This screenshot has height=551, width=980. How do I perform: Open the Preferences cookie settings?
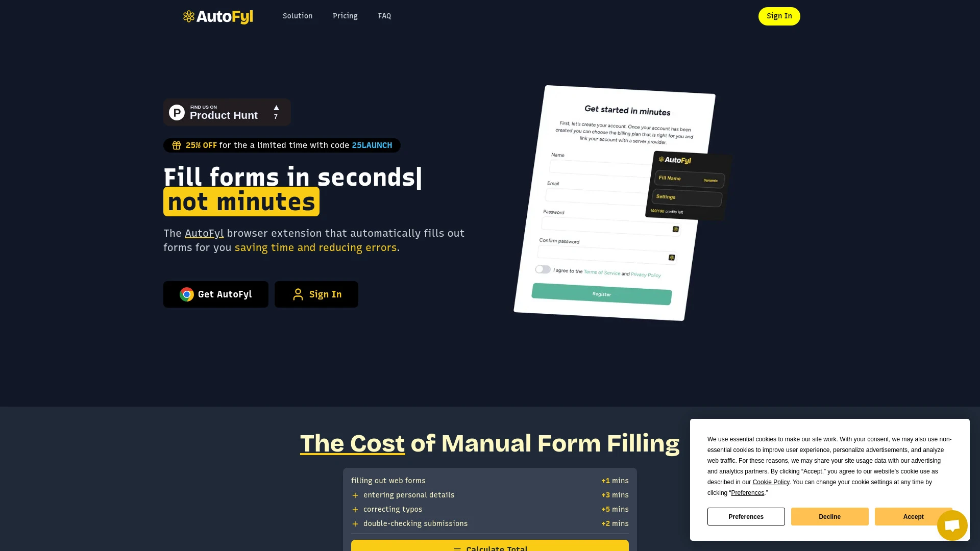(746, 516)
